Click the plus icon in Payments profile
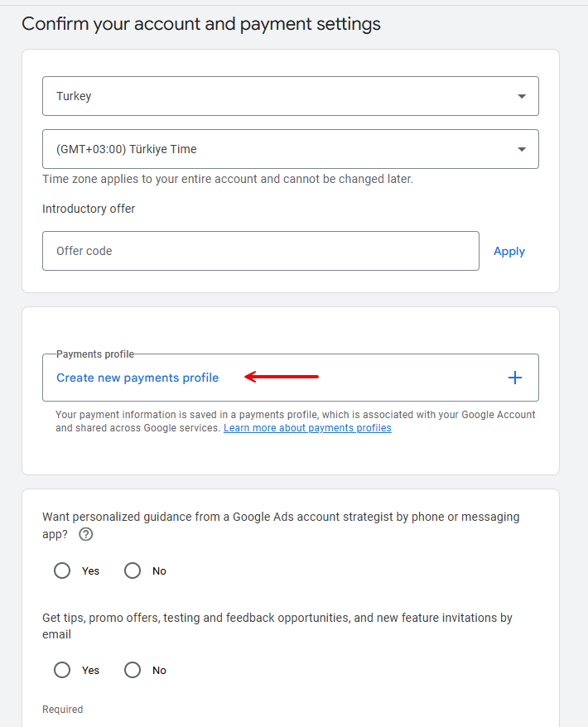Image resolution: width=588 pixels, height=727 pixels. coord(514,378)
